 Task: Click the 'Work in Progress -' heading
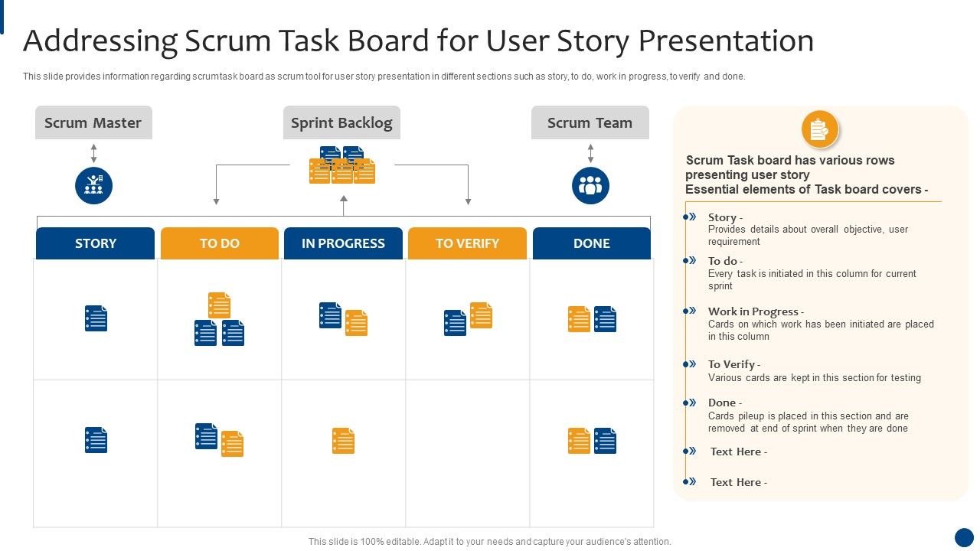[x=756, y=311]
